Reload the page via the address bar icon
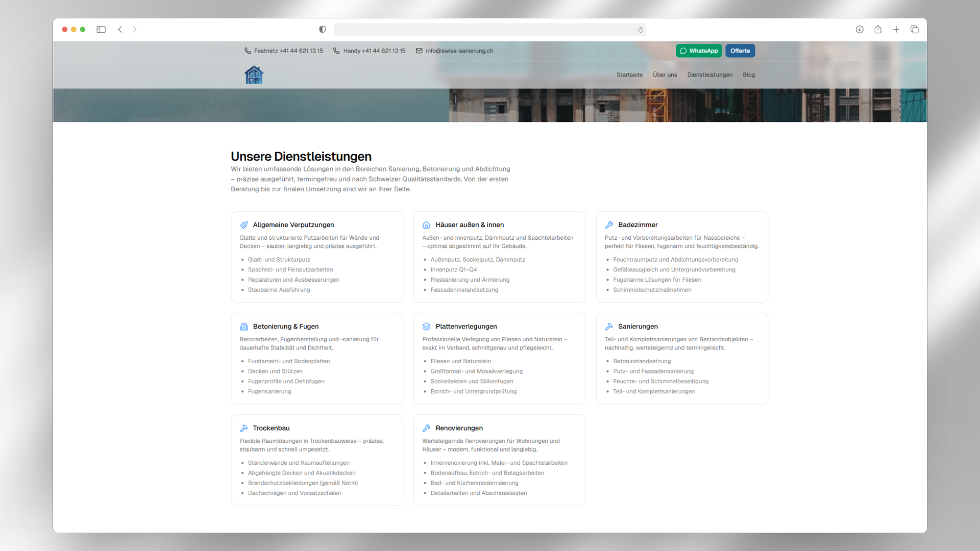 point(640,30)
